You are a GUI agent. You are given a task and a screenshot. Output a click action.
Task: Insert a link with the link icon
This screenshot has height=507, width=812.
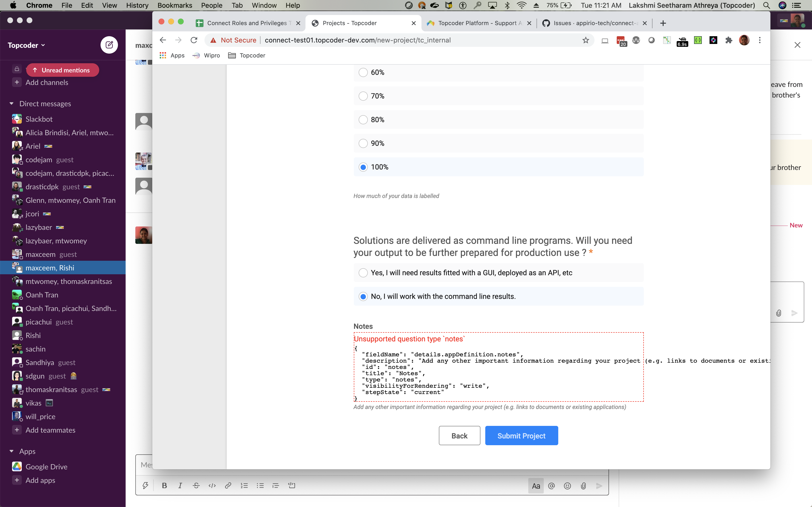tap(228, 486)
